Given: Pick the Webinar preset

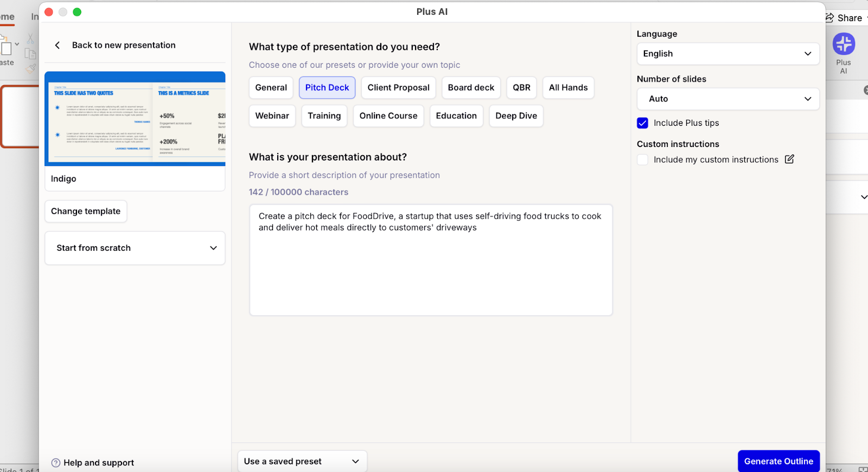Looking at the screenshot, I should pos(272,116).
